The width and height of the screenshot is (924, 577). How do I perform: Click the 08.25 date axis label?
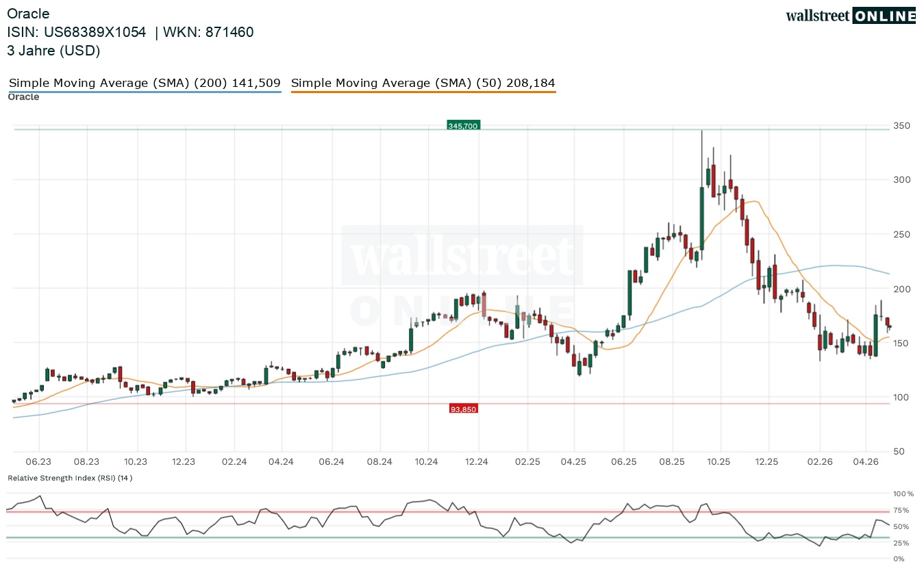pyautogui.click(x=672, y=462)
